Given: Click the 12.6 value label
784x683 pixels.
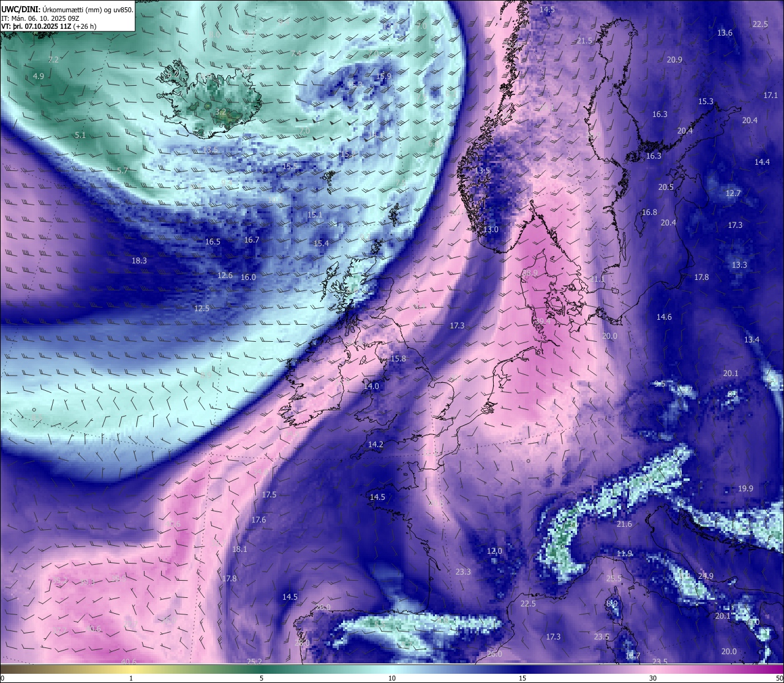Looking at the screenshot, I should coord(225,275).
